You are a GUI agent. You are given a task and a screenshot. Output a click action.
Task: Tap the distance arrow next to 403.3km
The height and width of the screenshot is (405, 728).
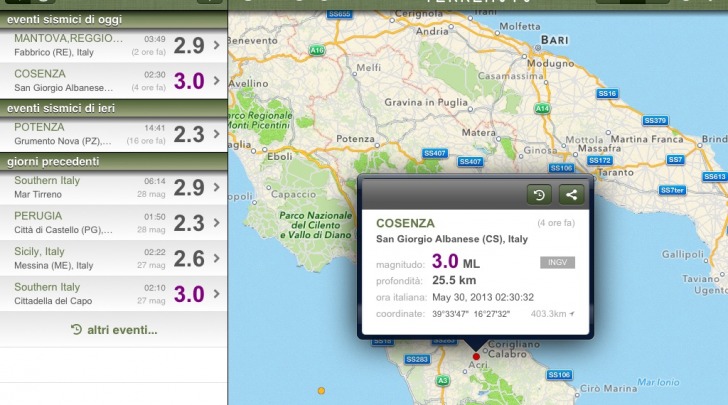572,314
